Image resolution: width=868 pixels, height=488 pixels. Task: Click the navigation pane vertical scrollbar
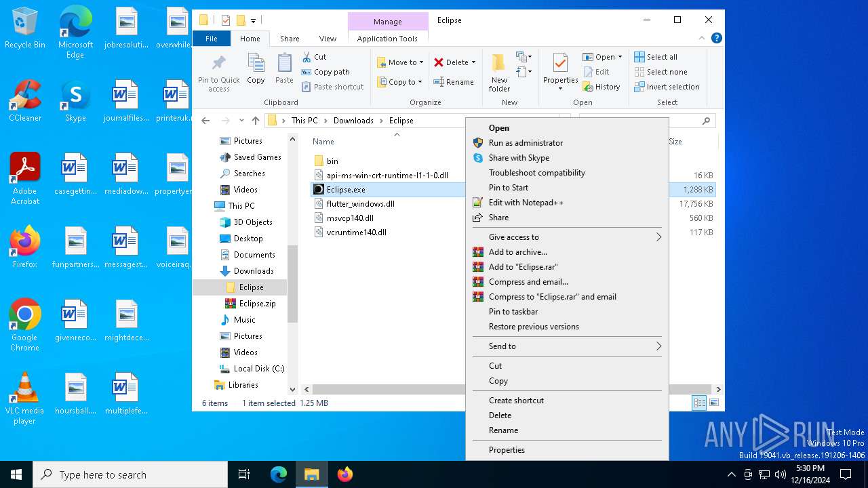coord(293,284)
